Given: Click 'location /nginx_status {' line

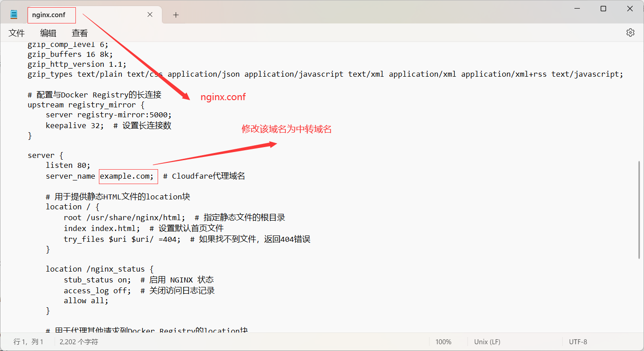Looking at the screenshot, I should pos(100,269).
